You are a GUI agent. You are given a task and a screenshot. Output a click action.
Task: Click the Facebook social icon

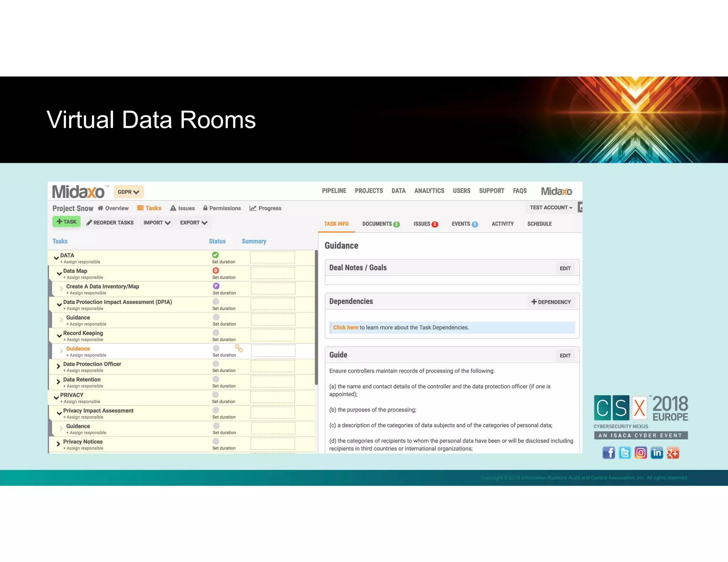click(609, 453)
